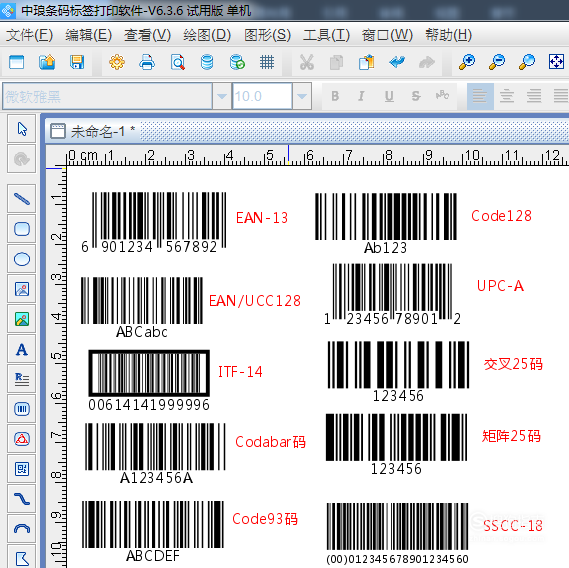This screenshot has height=568, width=569.
Task: Select the QR code tool
Action: (x=22, y=469)
